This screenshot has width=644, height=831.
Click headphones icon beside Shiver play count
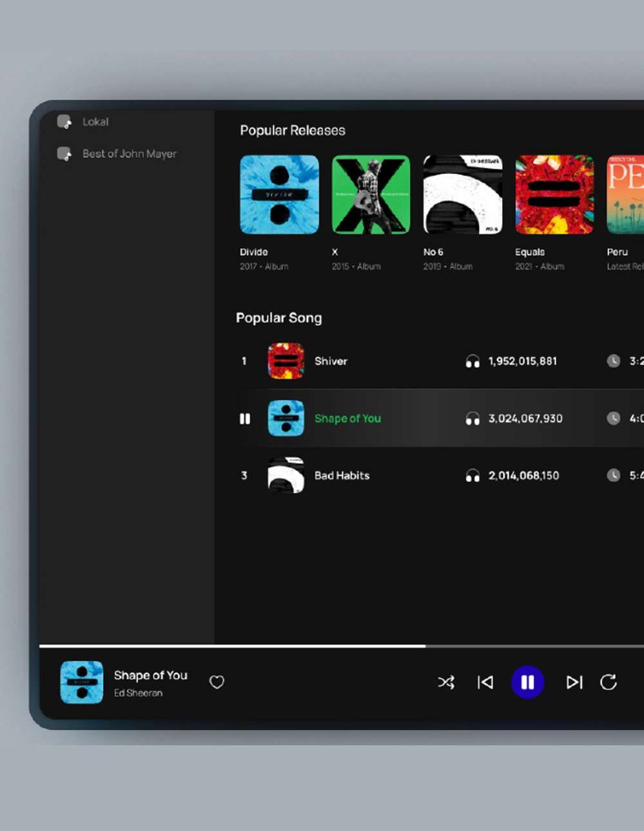(x=473, y=361)
